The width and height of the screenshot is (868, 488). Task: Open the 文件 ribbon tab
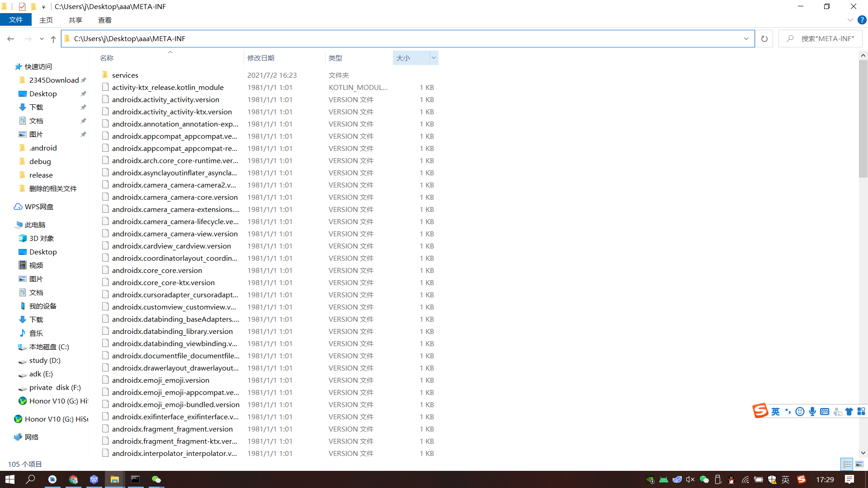pos(16,20)
